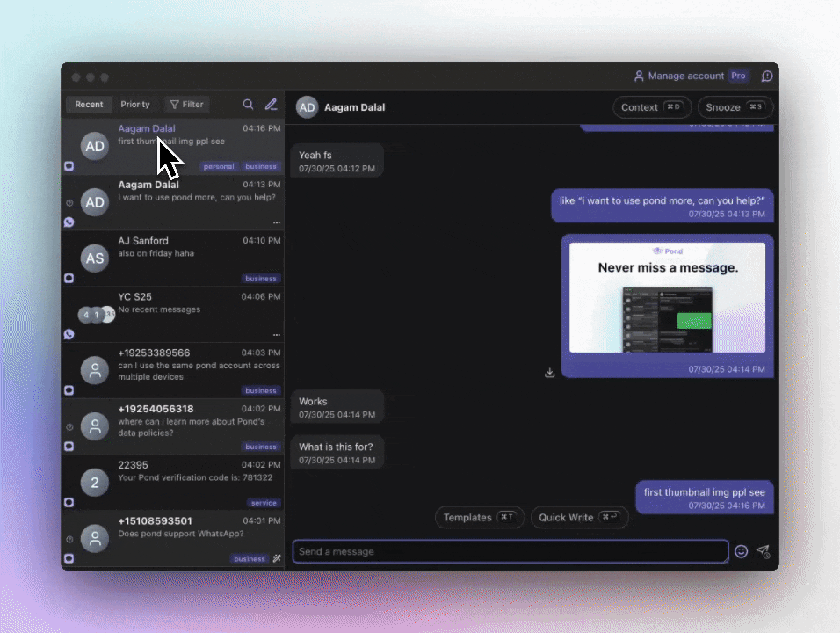840x633 pixels.
Task: Click the avatar of 22395 conversation
Action: pos(95,483)
